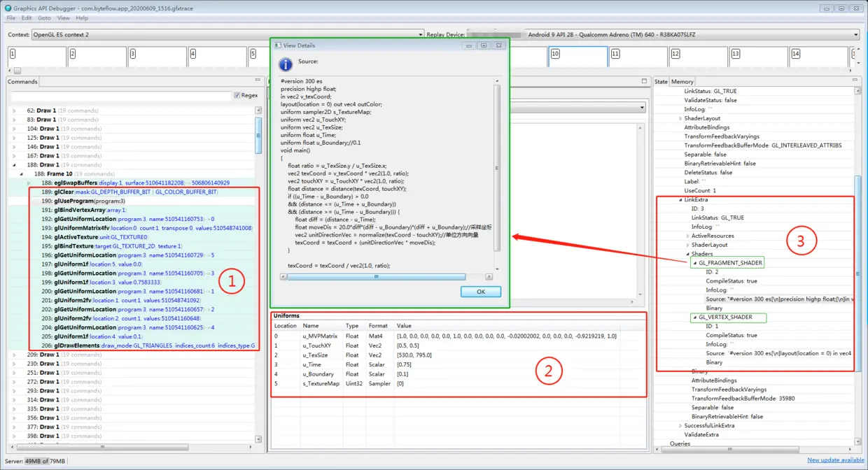This screenshot has height=470, width=868.
Task: Expand the 209: Draw 1 group
Action: coord(14,355)
